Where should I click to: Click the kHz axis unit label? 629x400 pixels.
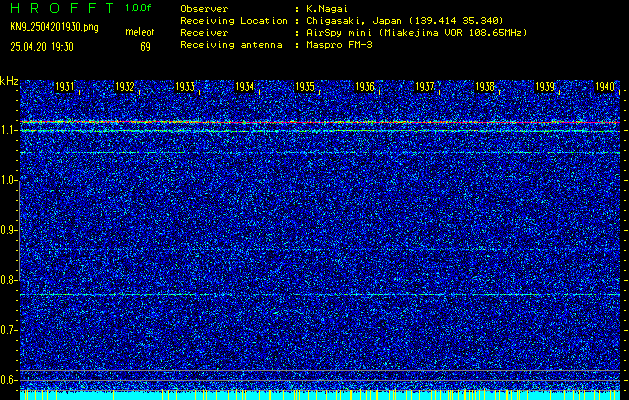[9, 81]
